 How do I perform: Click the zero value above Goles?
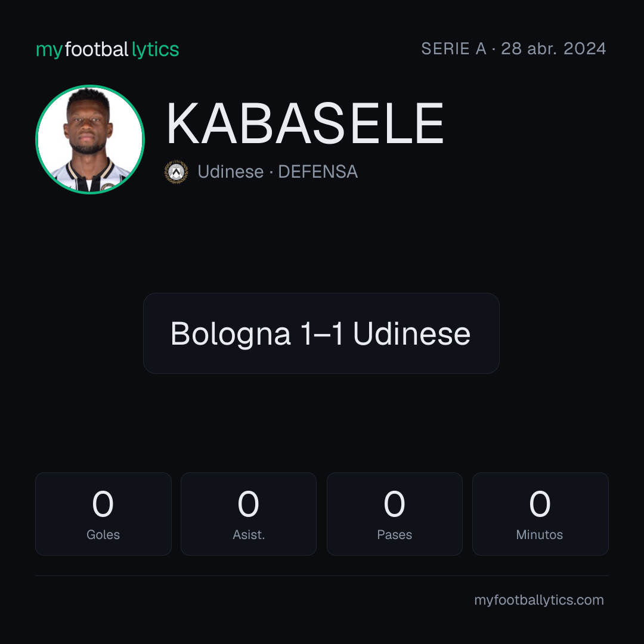[103, 503]
